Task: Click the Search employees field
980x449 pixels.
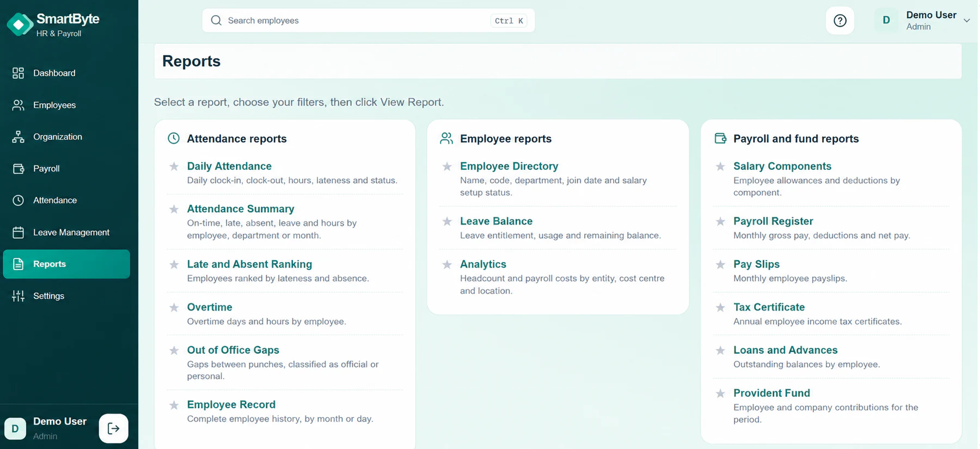Action: point(369,21)
